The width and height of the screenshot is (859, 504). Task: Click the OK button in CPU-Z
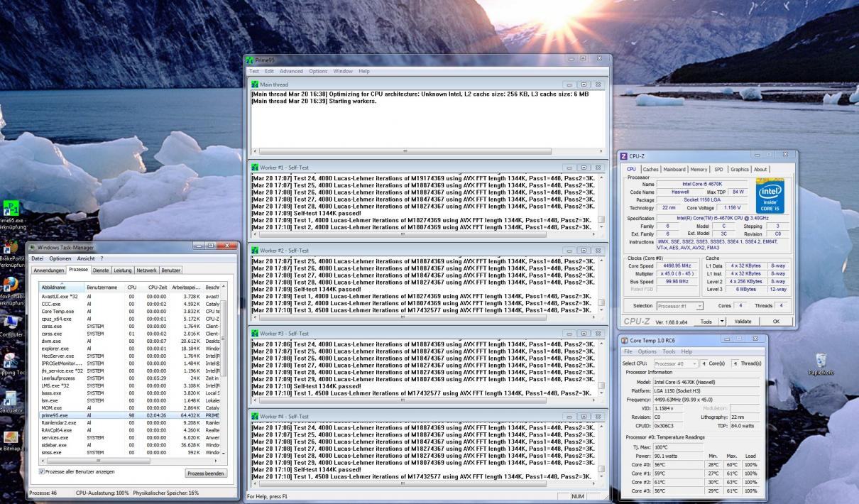[x=776, y=321]
